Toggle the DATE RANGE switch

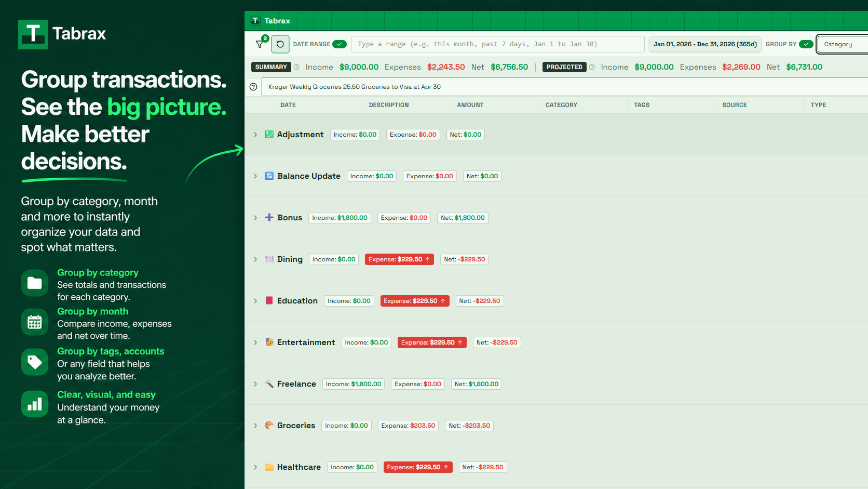coord(340,44)
